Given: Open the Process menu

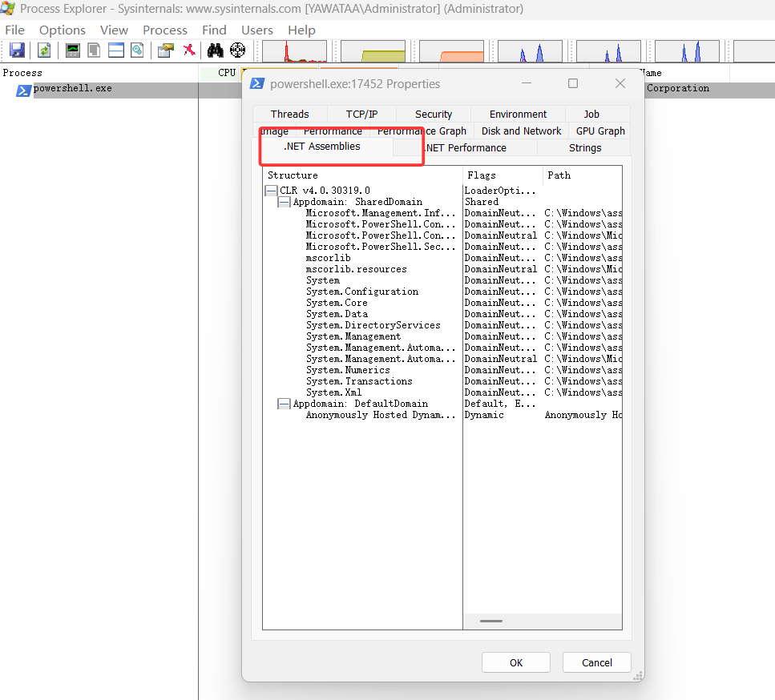Looking at the screenshot, I should tap(165, 30).
